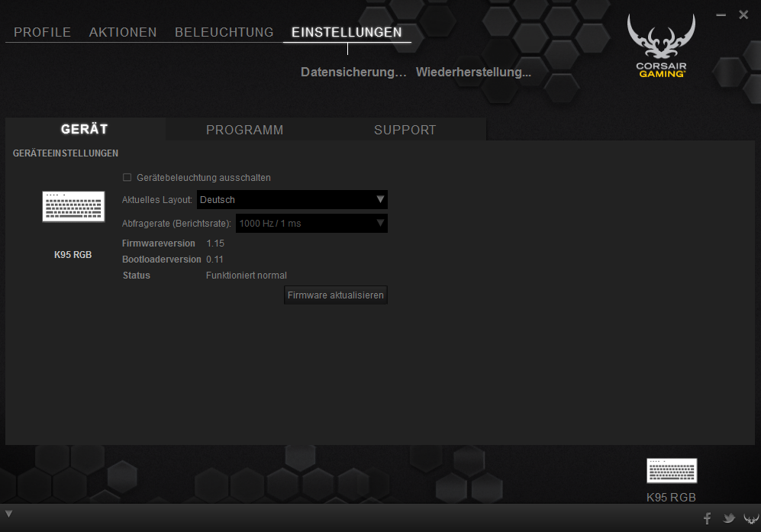Switch to the PROFILE tab

pyautogui.click(x=42, y=32)
